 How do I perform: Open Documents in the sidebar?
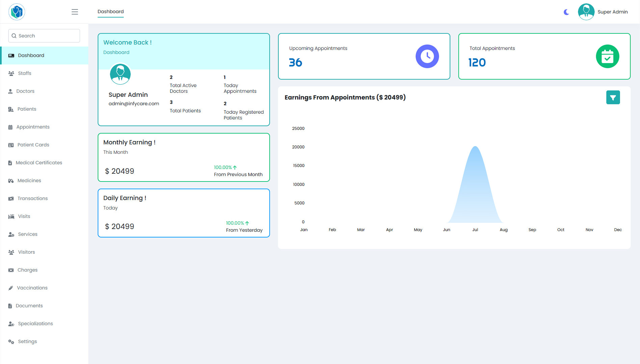tap(44, 306)
